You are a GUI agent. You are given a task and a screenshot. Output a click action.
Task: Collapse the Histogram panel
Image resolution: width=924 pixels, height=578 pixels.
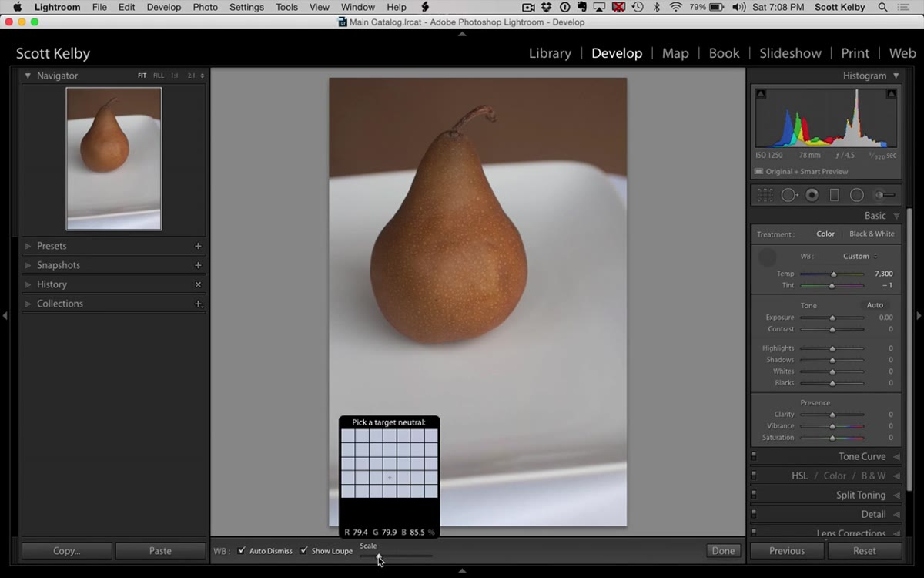point(896,76)
